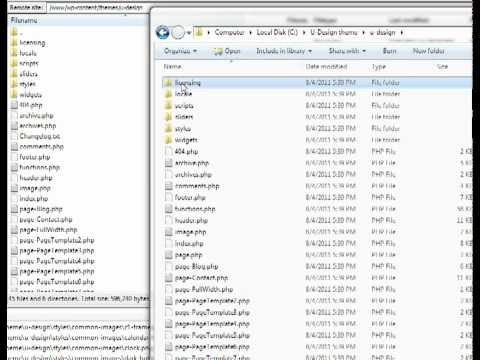
Task: Sort Explorer list by Name column
Action: (172, 67)
